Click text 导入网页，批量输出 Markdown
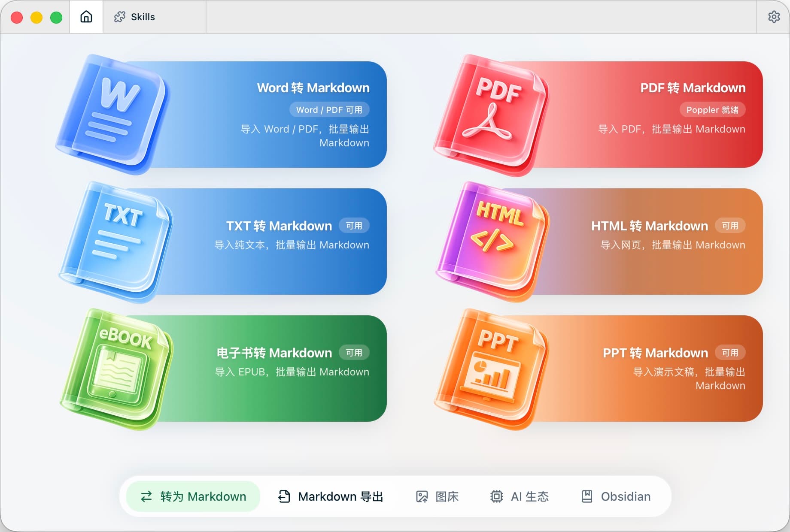The height and width of the screenshot is (532, 790). pyautogui.click(x=673, y=245)
